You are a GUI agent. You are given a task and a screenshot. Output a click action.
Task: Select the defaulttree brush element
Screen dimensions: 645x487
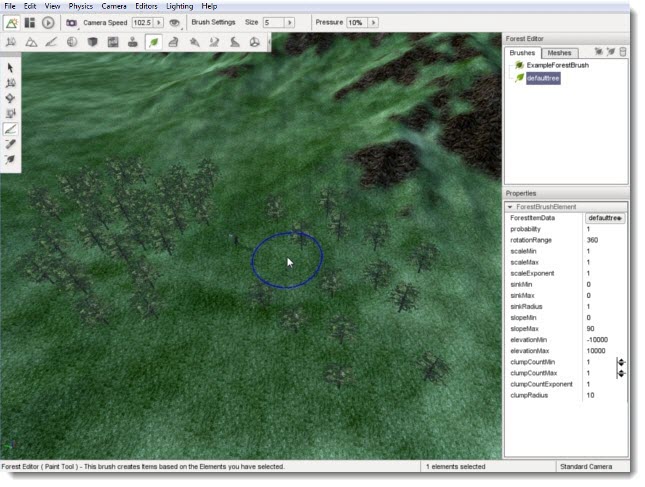pyautogui.click(x=543, y=78)
